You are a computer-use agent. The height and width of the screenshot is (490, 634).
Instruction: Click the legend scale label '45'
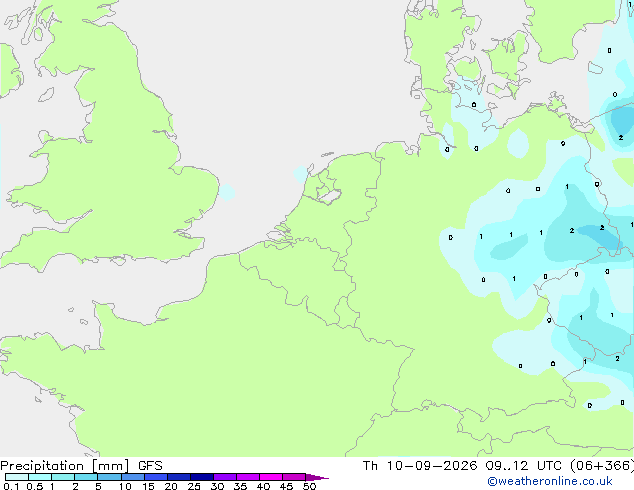[286, 486]
